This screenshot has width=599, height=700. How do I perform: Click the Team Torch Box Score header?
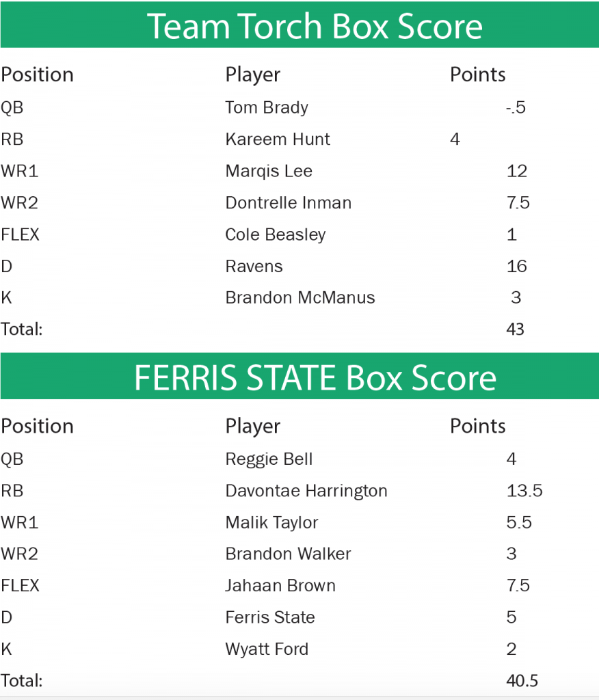tap(315, 26)
